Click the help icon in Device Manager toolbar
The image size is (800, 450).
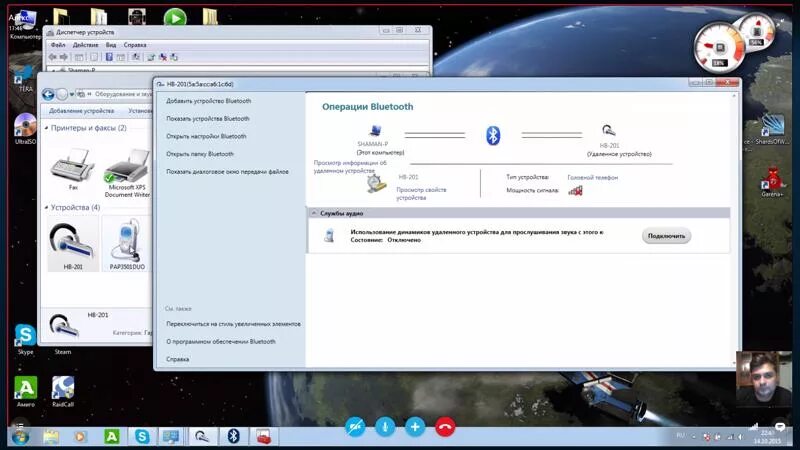pos(109,57)
